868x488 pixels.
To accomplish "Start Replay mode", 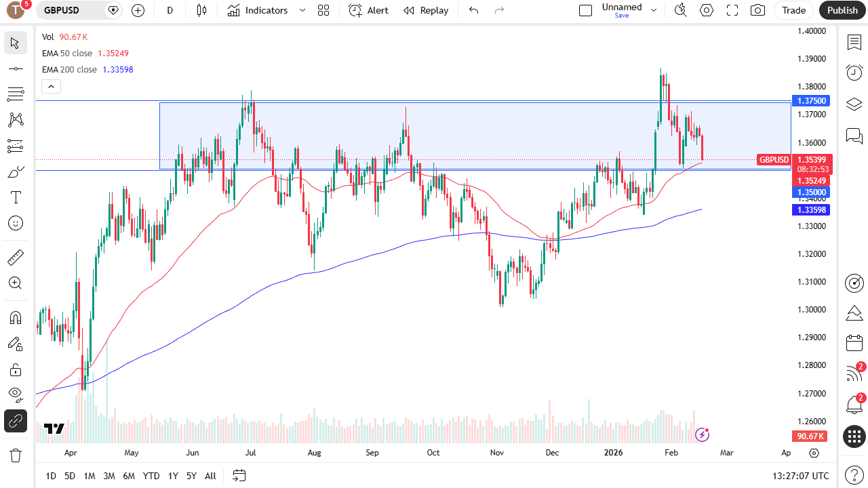I will 426,10.
